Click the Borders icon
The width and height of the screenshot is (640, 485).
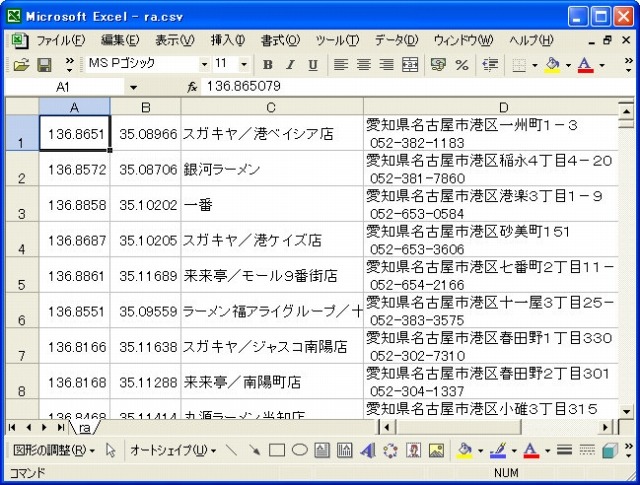point(518,65)
